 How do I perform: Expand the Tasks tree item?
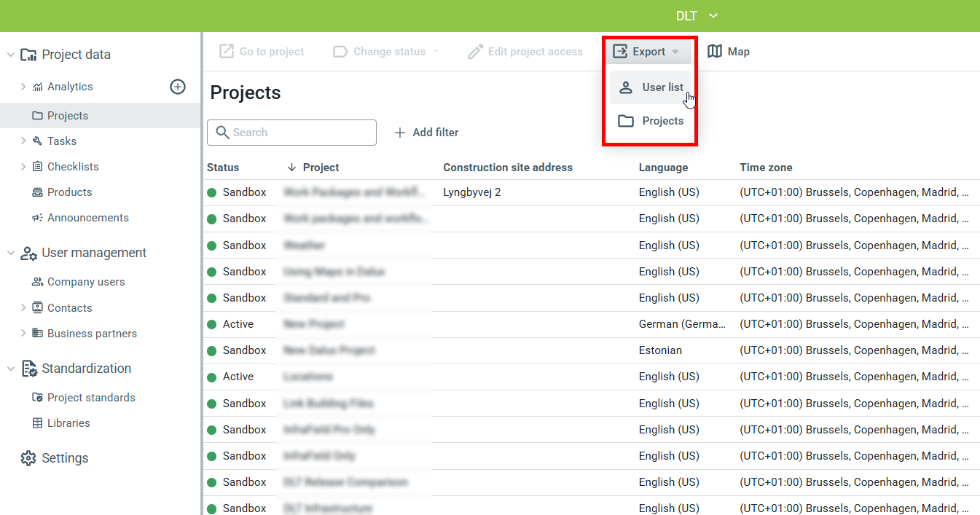coord(23,141)
